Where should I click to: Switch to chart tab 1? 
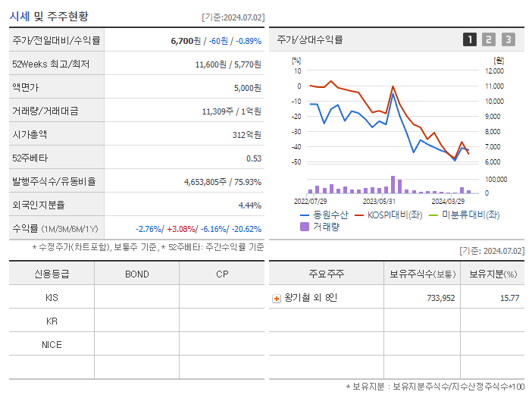click(x=470, y=39)
